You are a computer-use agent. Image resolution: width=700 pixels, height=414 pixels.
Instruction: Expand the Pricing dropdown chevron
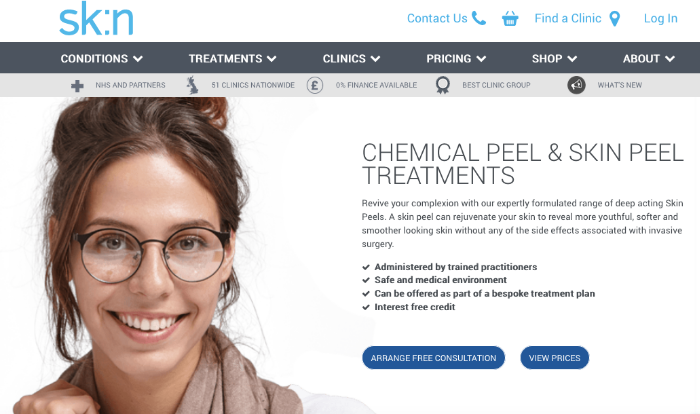pos(481,59)
